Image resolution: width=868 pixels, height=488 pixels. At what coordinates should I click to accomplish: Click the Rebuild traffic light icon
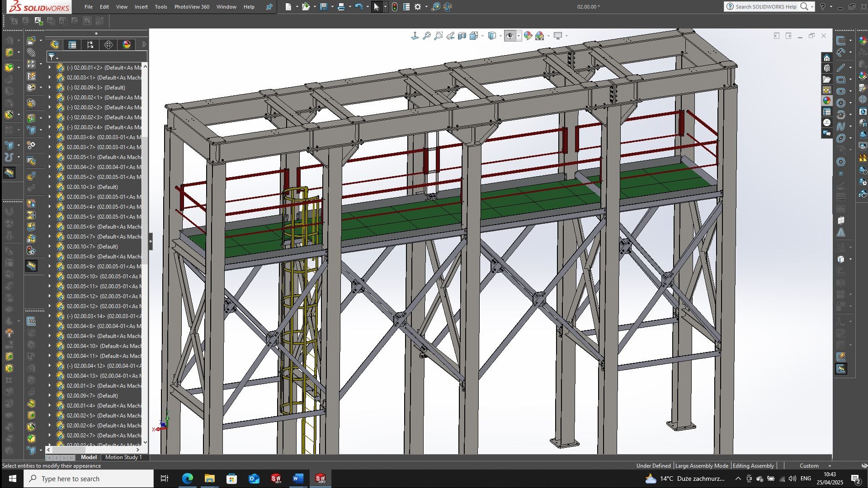coord(395,7)
